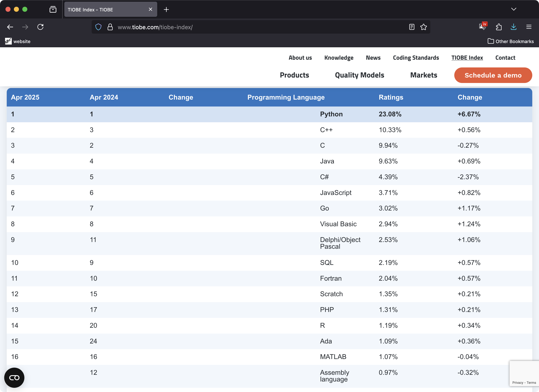Click the Apr 2024 column header
This screenshot has height=392, width=539.
(104, 97)
